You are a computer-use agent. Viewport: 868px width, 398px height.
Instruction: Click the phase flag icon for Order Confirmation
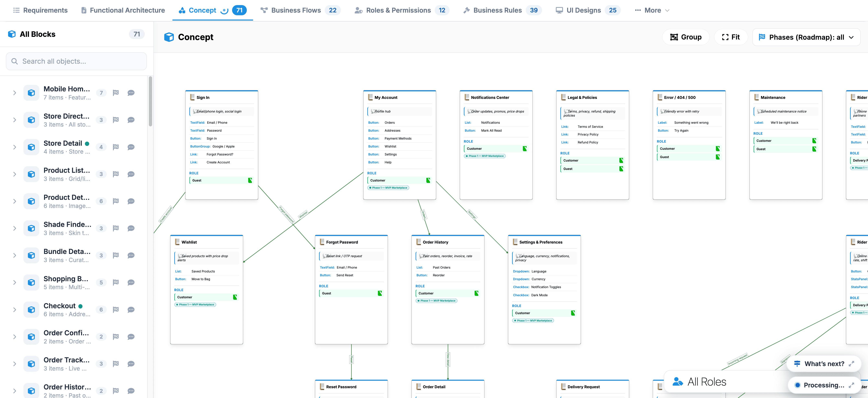pyautogui.click(x=116, y=337)
